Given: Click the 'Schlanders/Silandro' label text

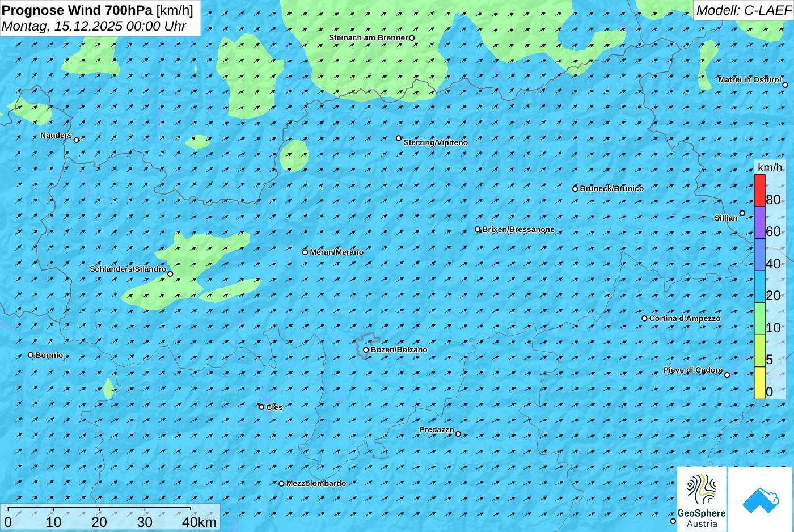Looking at the screenshot, I should coord(128,269).
